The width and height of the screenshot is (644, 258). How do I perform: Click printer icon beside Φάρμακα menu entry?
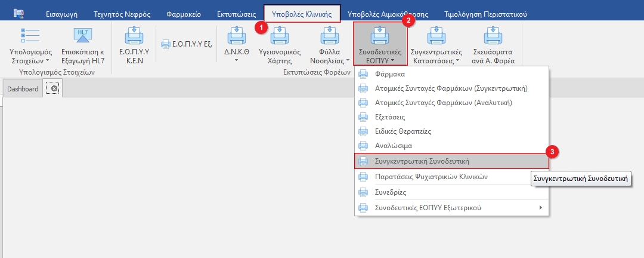click(x=363, y=74)
